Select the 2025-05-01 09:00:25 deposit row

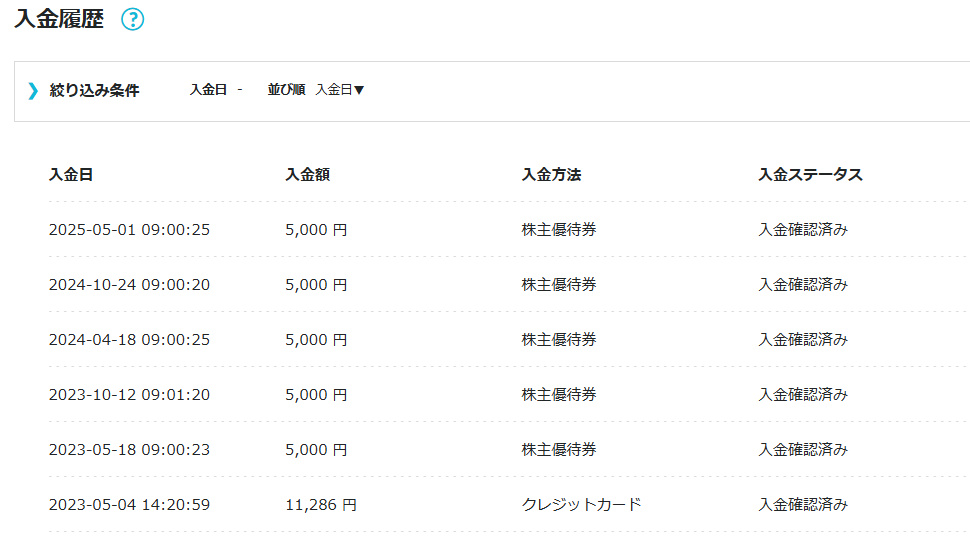tap(129, 230)
